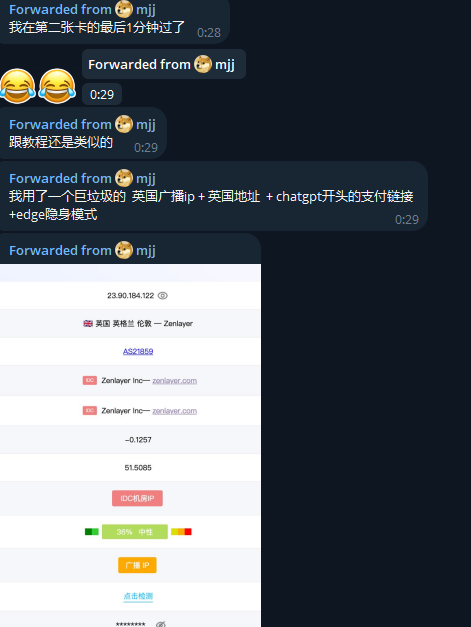Open the AS21859 link
Screen dimensions: 471x627
[138, 351]
